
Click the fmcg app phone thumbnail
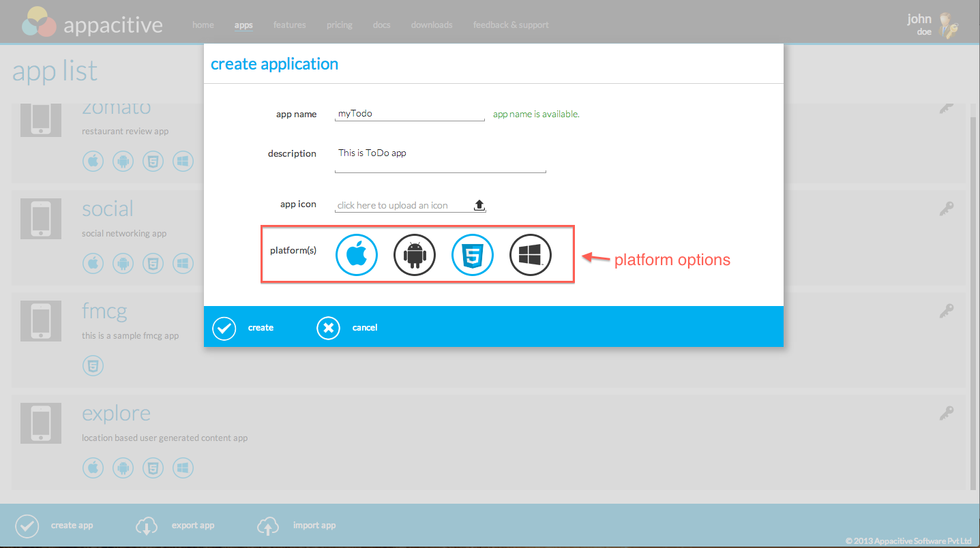coord(41,321)
